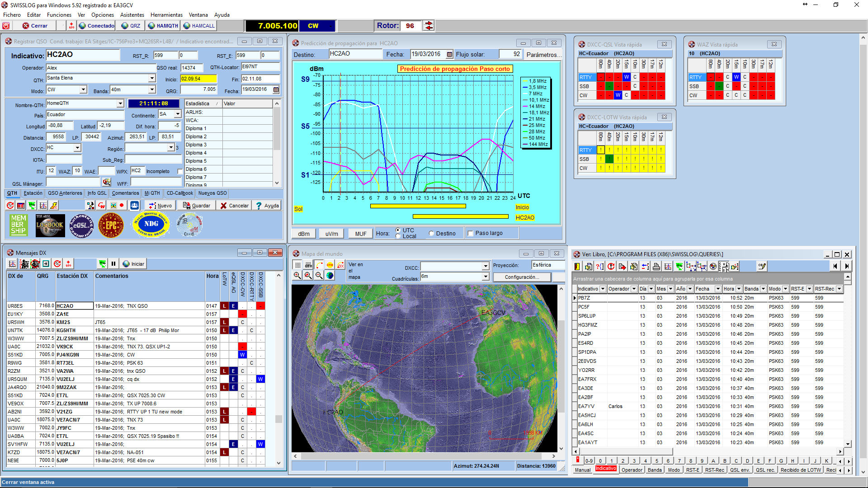The height and width of the screenshot is (488, 868).
Task: Click the NDG Natal Digital Group badge
Action: tap(151, 224)
